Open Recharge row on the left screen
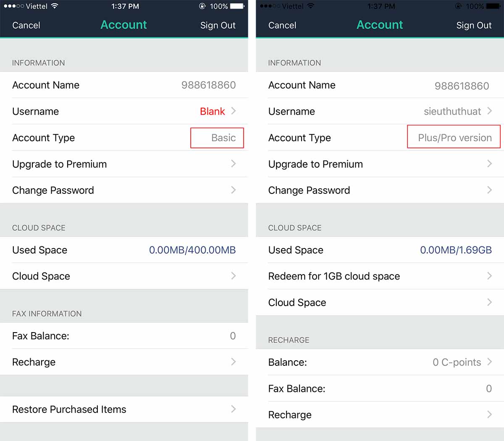 124,362
